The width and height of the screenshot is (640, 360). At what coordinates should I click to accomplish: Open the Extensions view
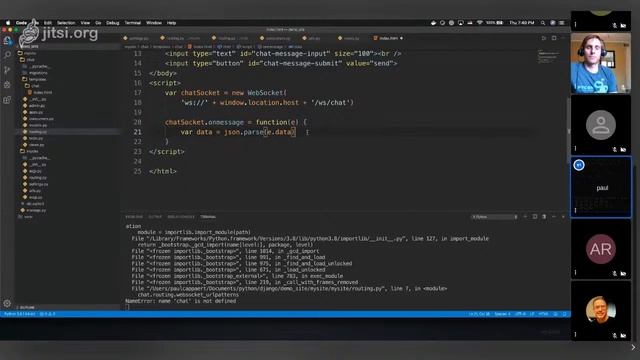click(x=7, y=100)
